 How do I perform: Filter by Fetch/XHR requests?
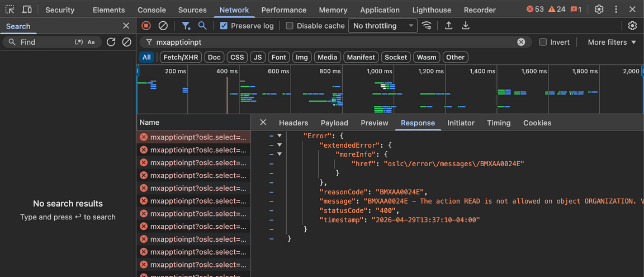(181, 57)
